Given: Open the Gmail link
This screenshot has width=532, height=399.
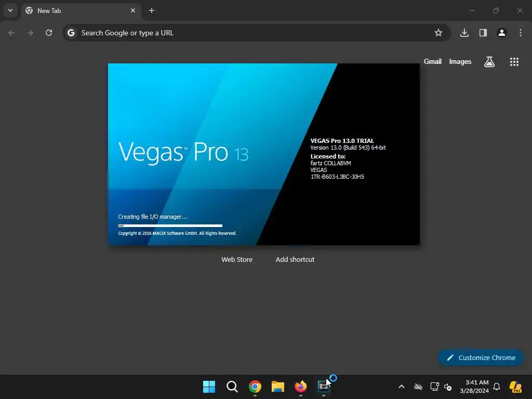Looking at the screenshot, I should (433, 62).
